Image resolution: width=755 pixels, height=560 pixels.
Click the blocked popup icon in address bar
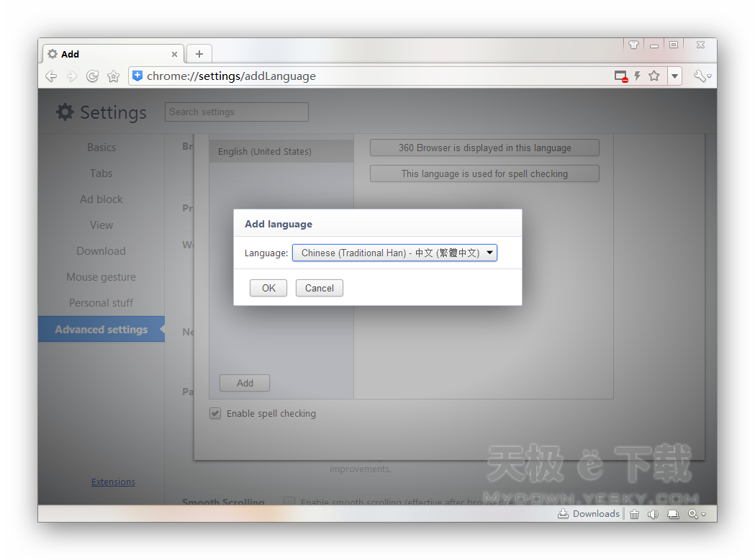click(620, 76)
